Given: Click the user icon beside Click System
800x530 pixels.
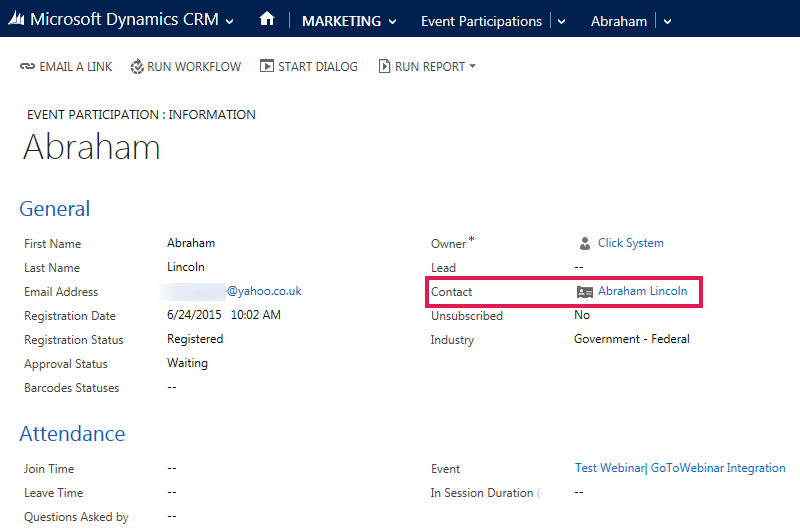Looking at the screenshot, I should (x=585, y=243).
